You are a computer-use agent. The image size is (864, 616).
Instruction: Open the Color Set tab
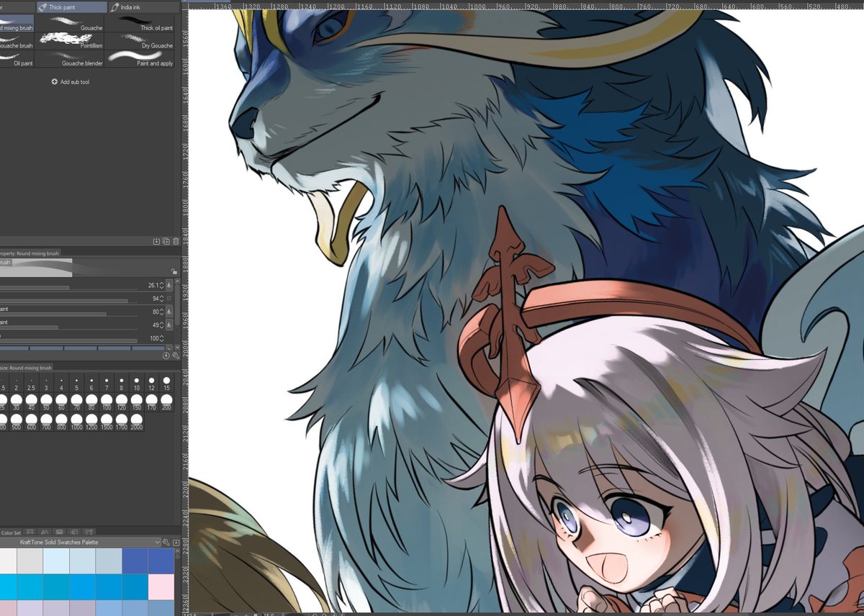[11, 533]
